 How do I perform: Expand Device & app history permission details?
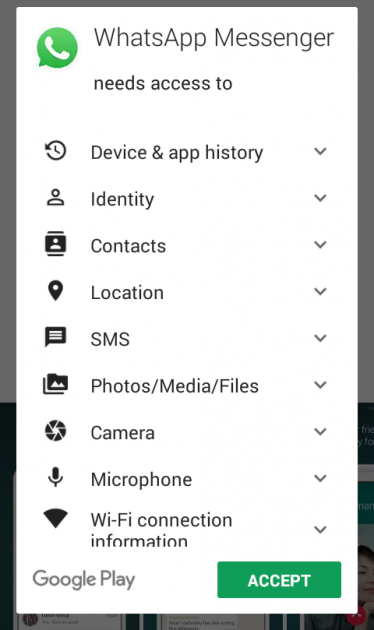[x=320, y=151]
